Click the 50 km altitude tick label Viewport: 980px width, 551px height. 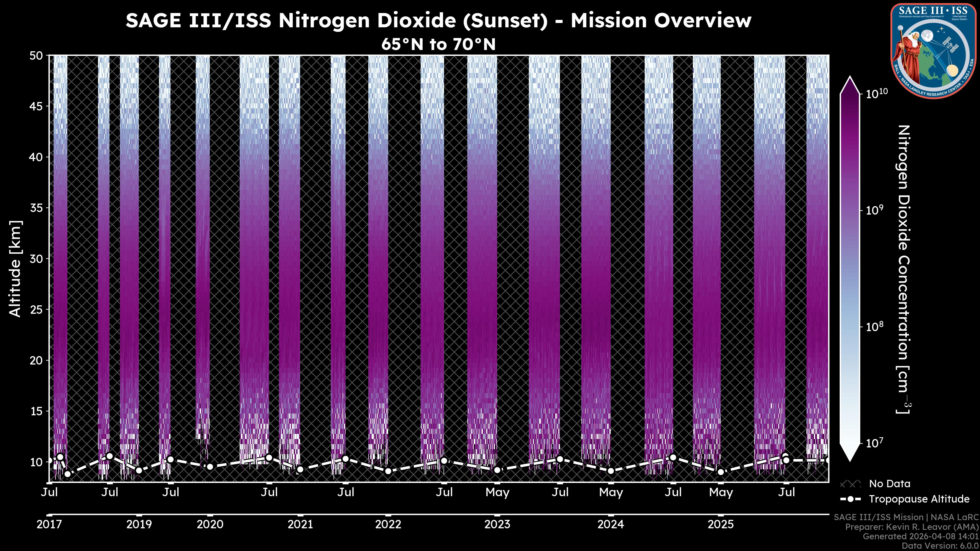(x=36, y=56)
